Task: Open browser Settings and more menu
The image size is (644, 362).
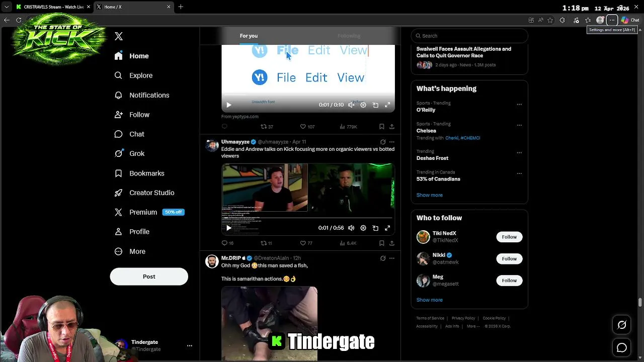Action: coord(612,20)
